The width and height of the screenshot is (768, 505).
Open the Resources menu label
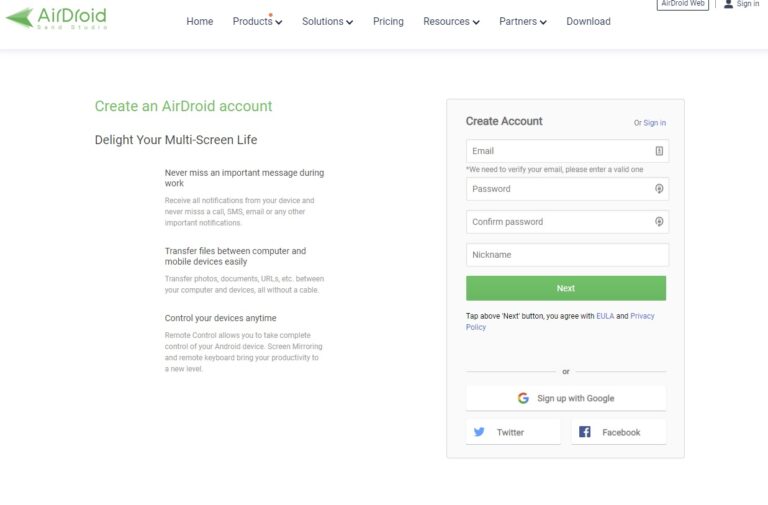pyautogui.click(x=446, y=22)
